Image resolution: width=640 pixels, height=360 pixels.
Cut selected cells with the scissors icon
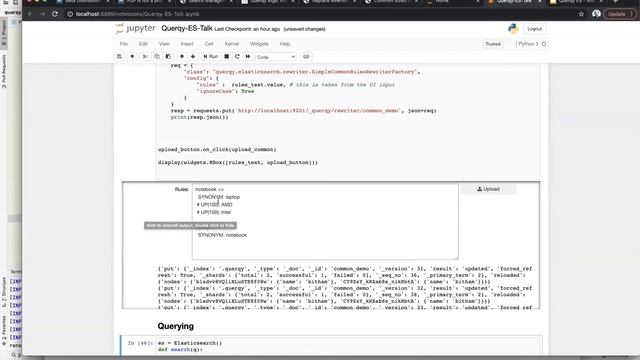145,57
